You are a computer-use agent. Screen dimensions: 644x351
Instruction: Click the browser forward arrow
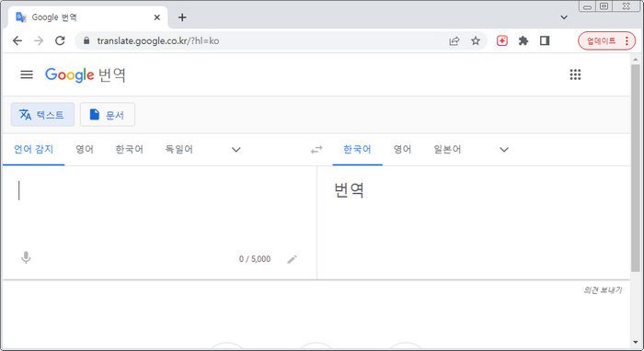click(39, 40)
